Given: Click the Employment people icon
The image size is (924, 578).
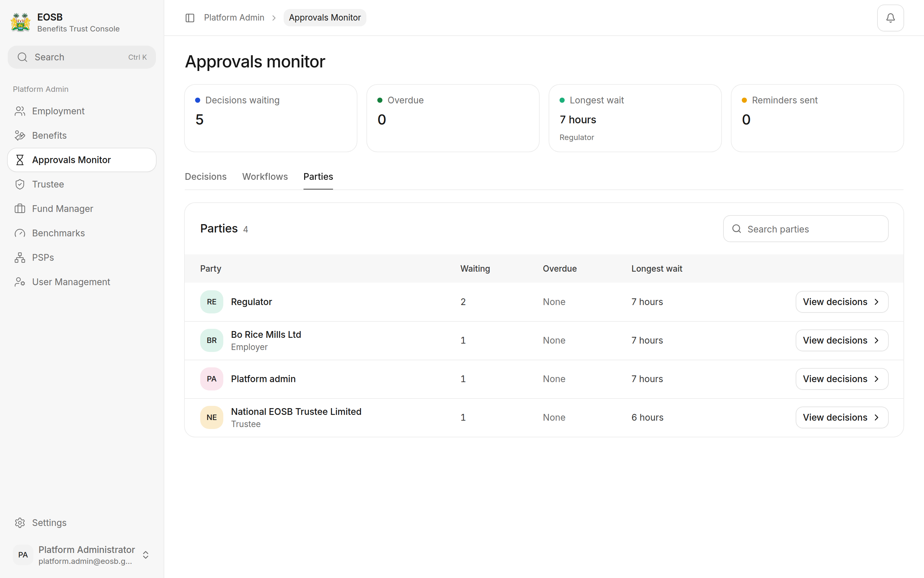Looking at the screenshot, I should [20, 111].
